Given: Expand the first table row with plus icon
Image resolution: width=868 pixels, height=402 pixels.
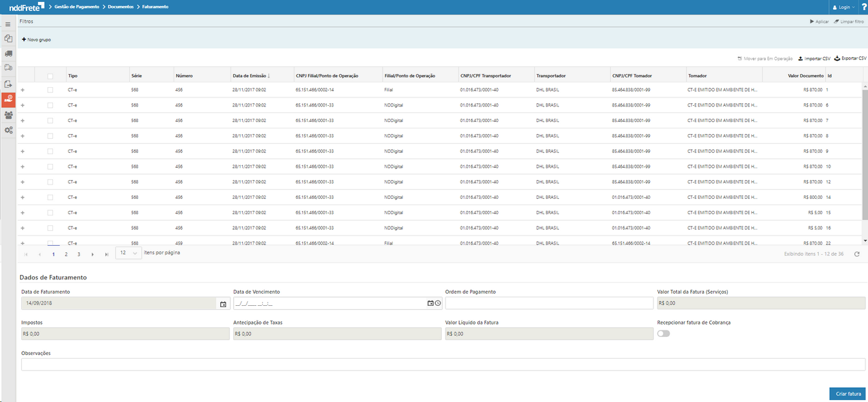Looking at the screenshot, I should coord(23,90).
